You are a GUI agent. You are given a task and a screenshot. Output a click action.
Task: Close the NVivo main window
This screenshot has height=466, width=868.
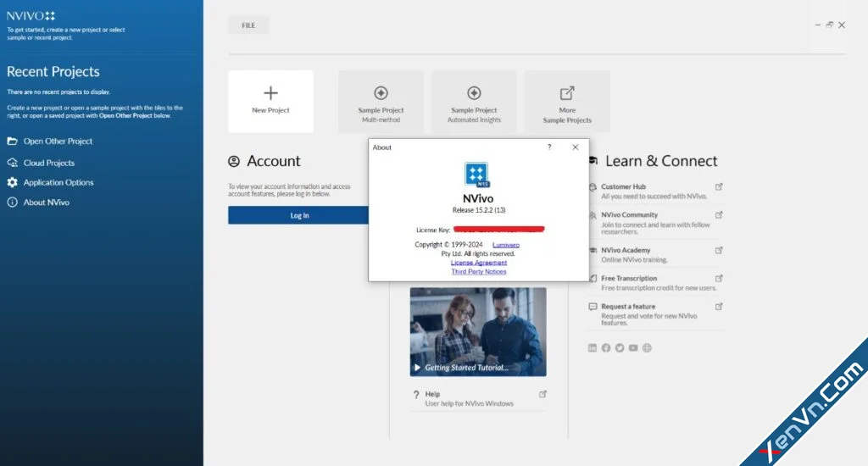point(842,25)
